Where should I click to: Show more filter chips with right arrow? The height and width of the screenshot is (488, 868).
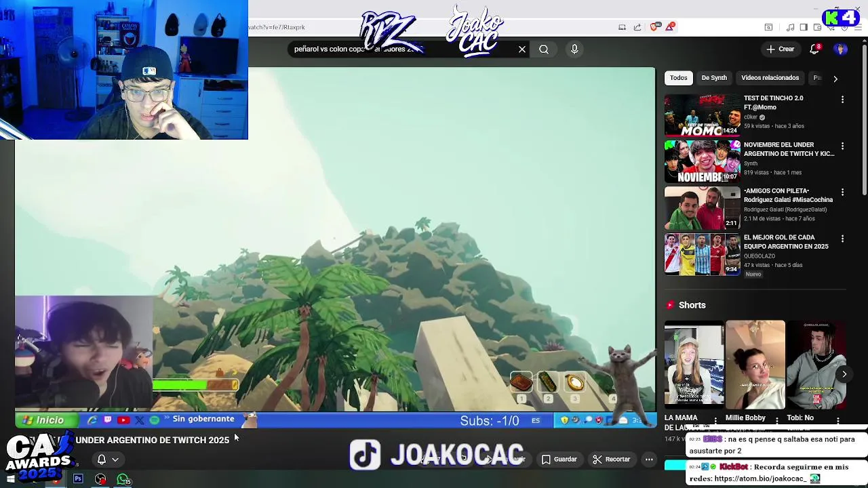835,79
